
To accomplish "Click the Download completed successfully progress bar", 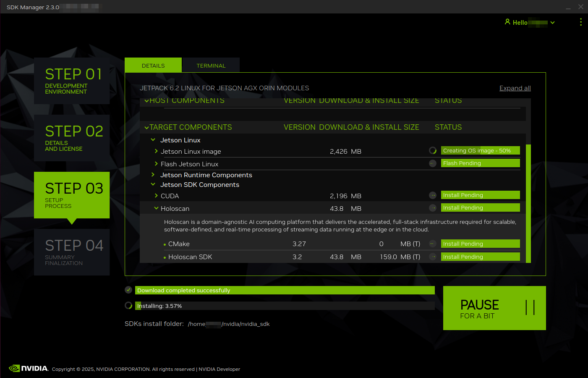I will click(x=285, y=290).
